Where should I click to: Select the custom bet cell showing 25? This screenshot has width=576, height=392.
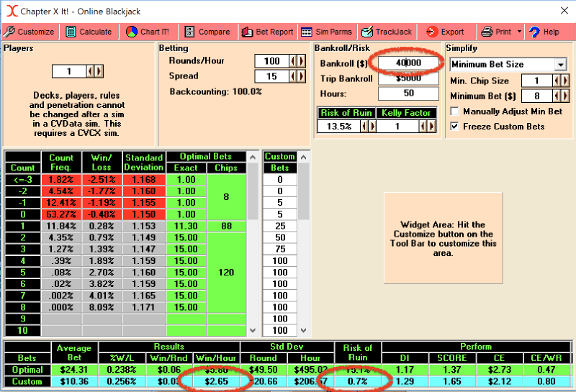click(x=280, y=226)
